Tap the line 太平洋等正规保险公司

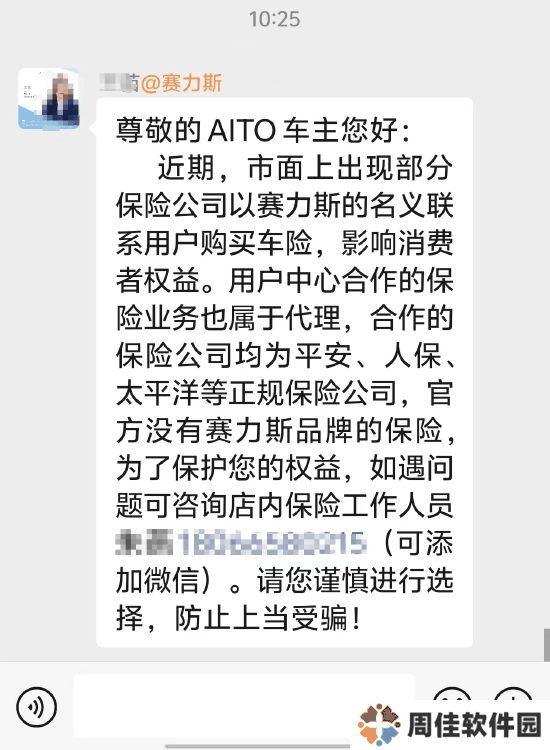(x=285, y=393)
